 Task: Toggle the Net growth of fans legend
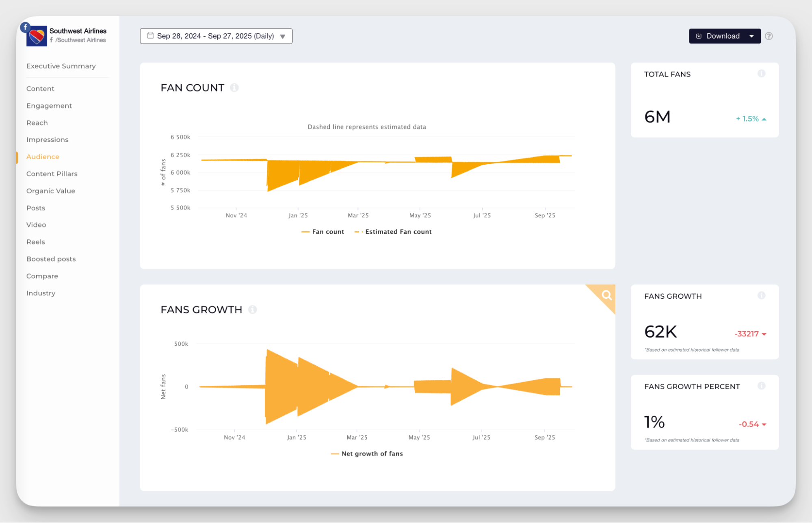372,454
